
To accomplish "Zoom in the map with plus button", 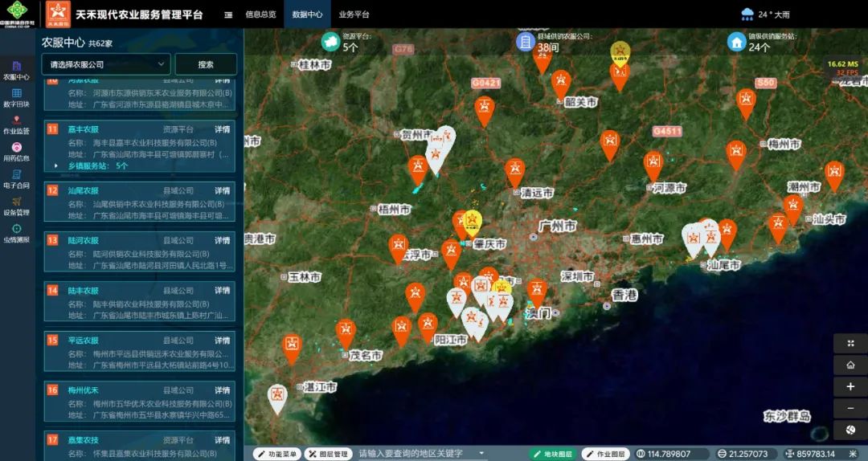I will (x=850, y=386).
